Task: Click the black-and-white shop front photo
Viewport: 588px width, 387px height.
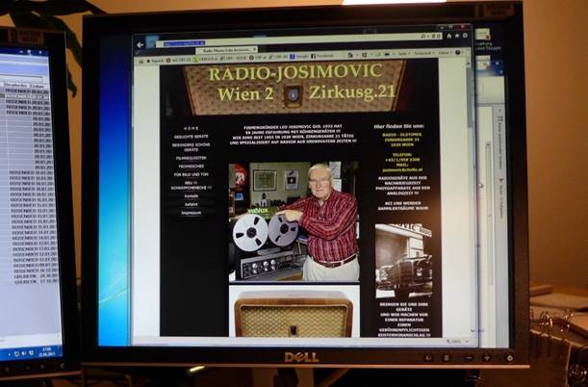Action: tap(404, 261)
